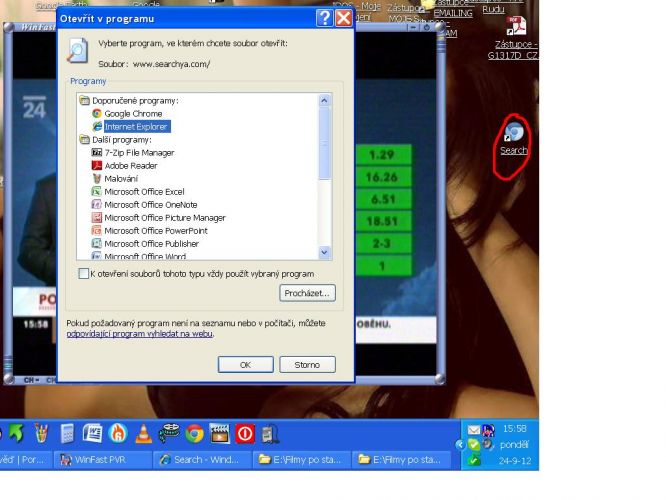Launch Word from quick launch bar
Screen dimensions: 666x500
tap(92, 434)
